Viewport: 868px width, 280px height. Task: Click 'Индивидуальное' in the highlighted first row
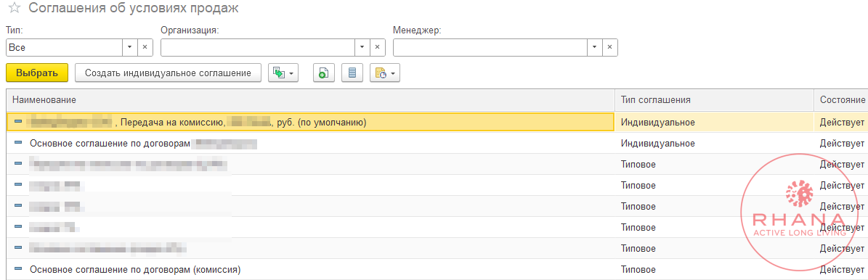tap(657, 122)
